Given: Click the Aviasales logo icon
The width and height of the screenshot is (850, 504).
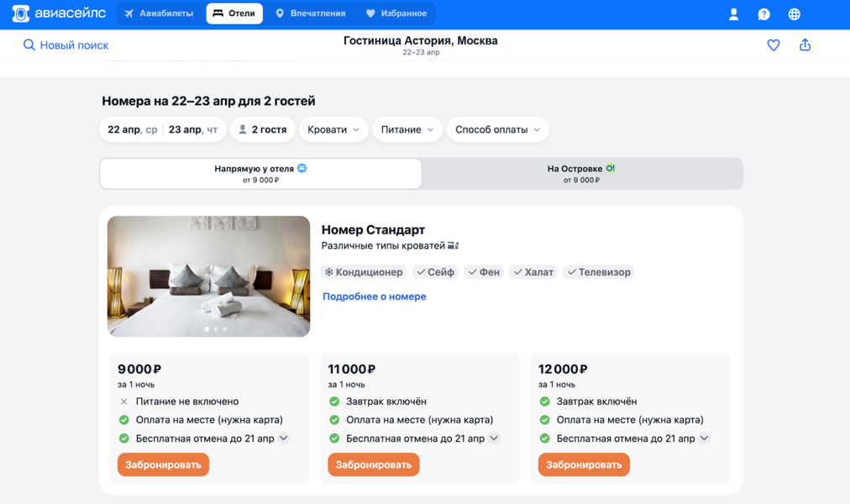Looking at the screenshot, I should pos(21,13).
